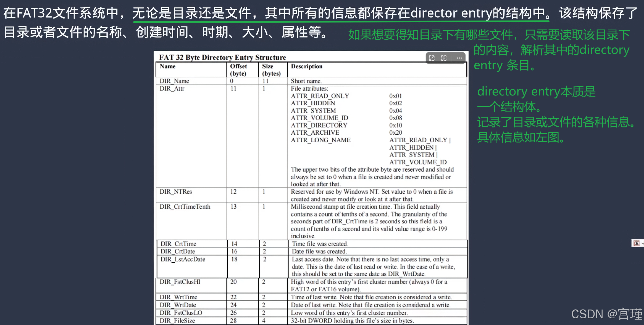The height and width of the screenshot is (325, 644).
Task: Toggle the Chinese input mode indicator
Action: click(642, 243)
